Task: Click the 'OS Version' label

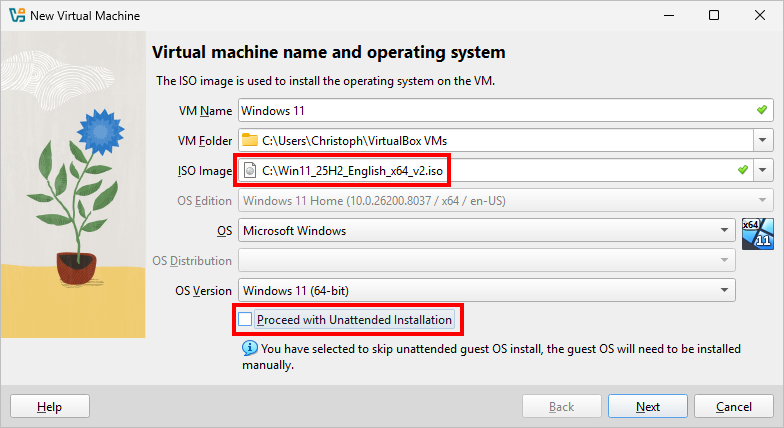Action: [203, 290]
